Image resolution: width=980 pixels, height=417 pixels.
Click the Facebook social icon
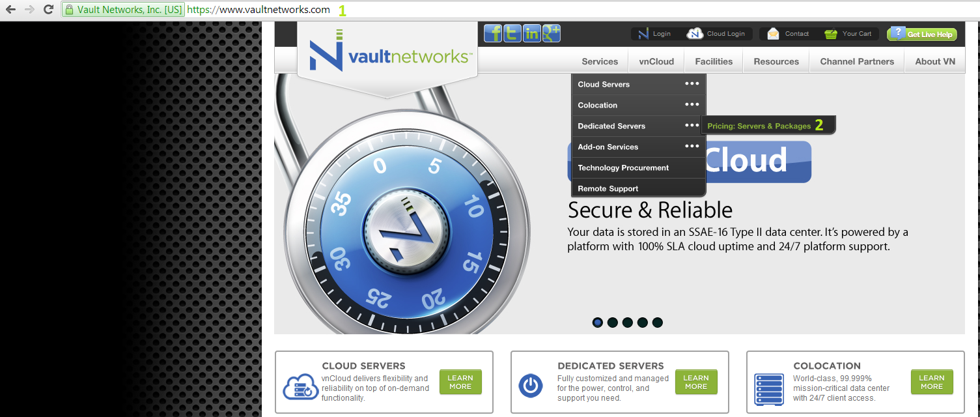click(x=493, y=34)
